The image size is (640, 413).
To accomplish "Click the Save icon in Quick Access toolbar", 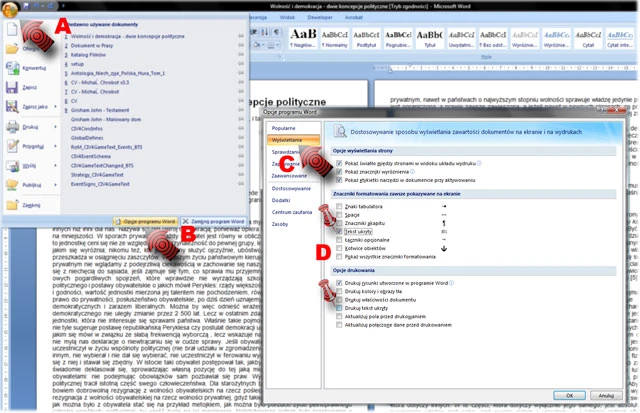I will [26, 6].
